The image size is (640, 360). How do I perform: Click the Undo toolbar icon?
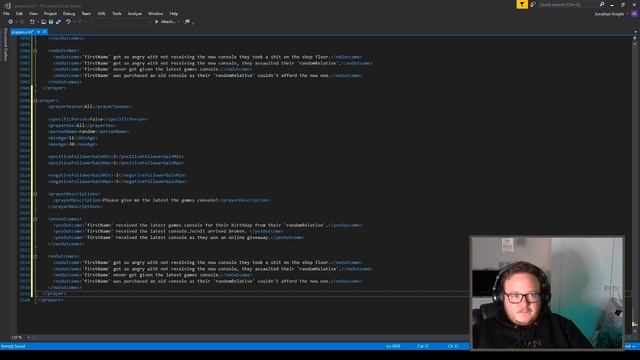(68, 22)
